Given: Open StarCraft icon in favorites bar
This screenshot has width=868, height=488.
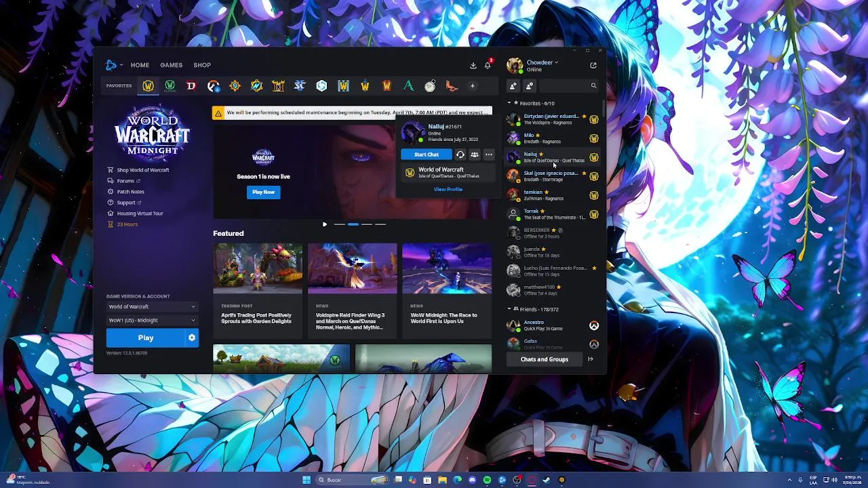Looking at the screenshot, I should [x=300, y=86].
